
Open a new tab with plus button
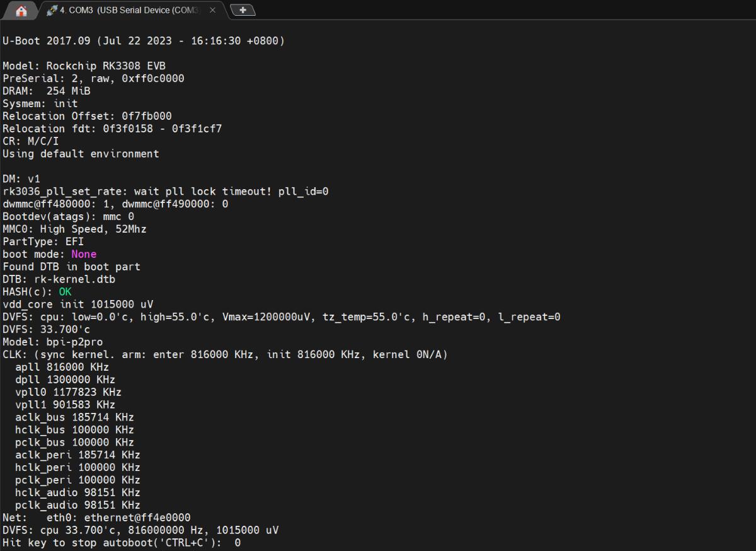(x=243, y=10)
